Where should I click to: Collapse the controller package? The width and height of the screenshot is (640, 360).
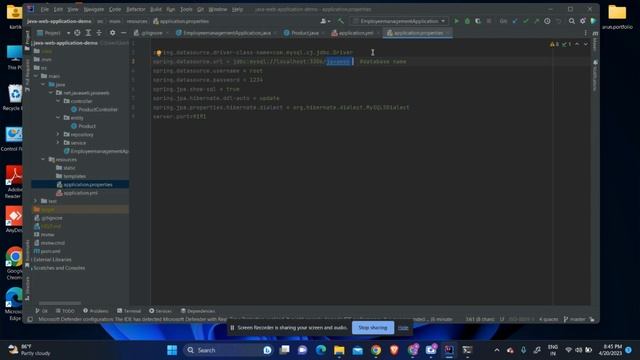(x=58, y=101)
